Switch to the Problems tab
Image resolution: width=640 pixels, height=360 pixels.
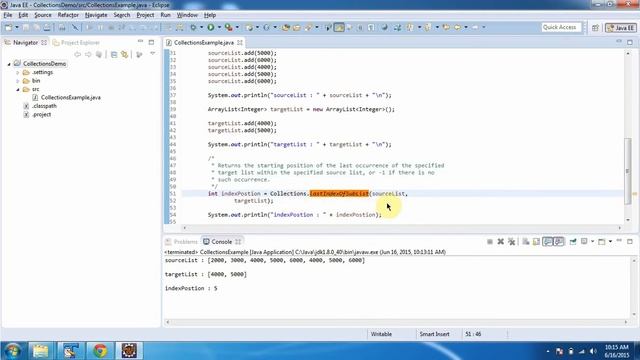click(x=182, y=242)
